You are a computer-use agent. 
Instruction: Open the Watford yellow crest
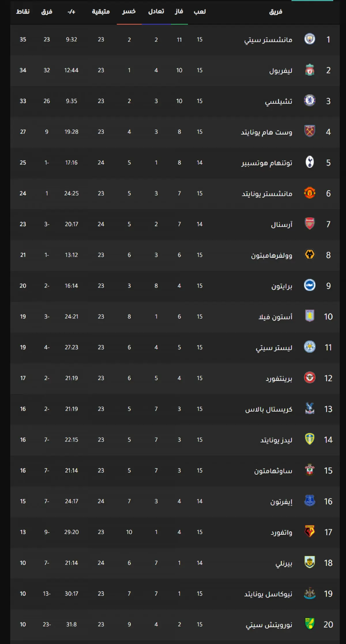coord(310,532)
